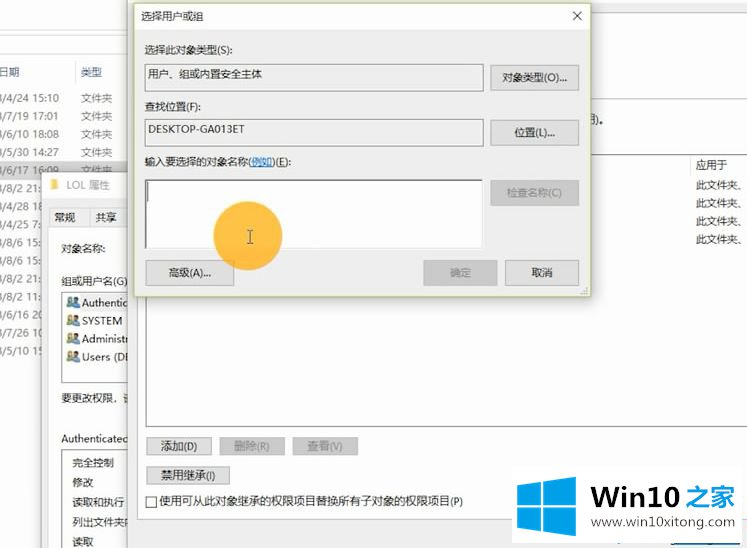Confirm with the 确定 button

460,273
